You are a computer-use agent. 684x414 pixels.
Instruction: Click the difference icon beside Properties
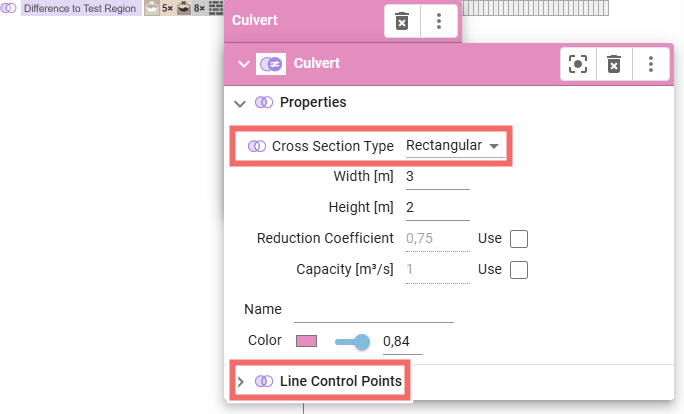tap(264, 102)
